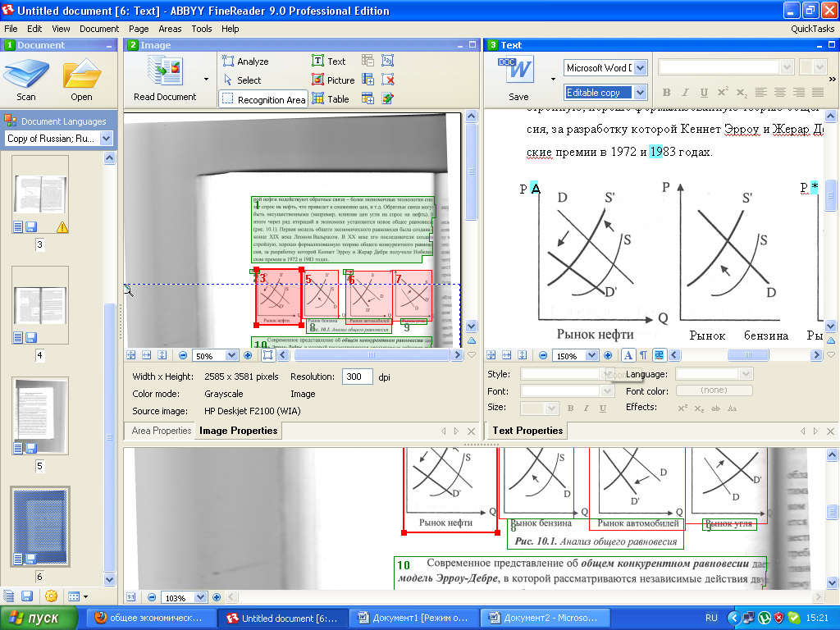Switch to Документ1 Word taskbar button

coord(413,618)
